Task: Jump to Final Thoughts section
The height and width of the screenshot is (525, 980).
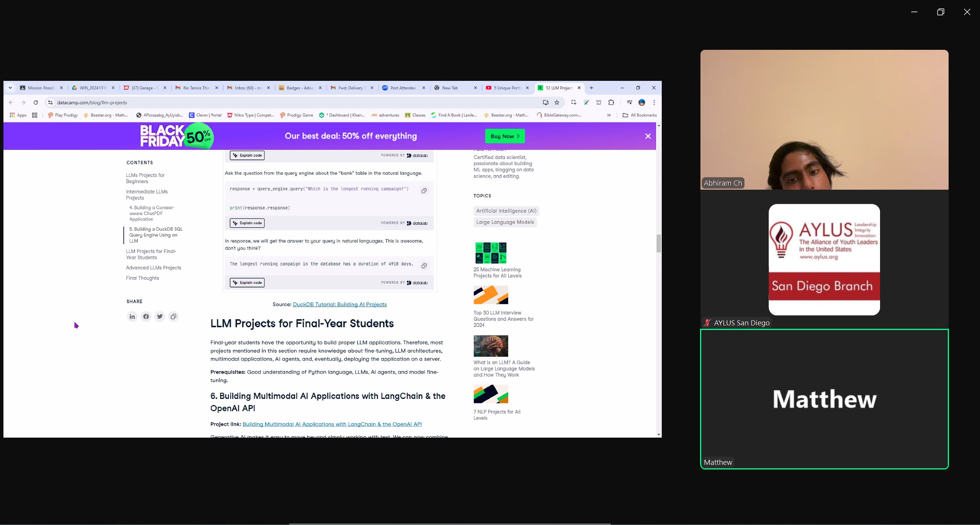Action: tap(142, 278)
